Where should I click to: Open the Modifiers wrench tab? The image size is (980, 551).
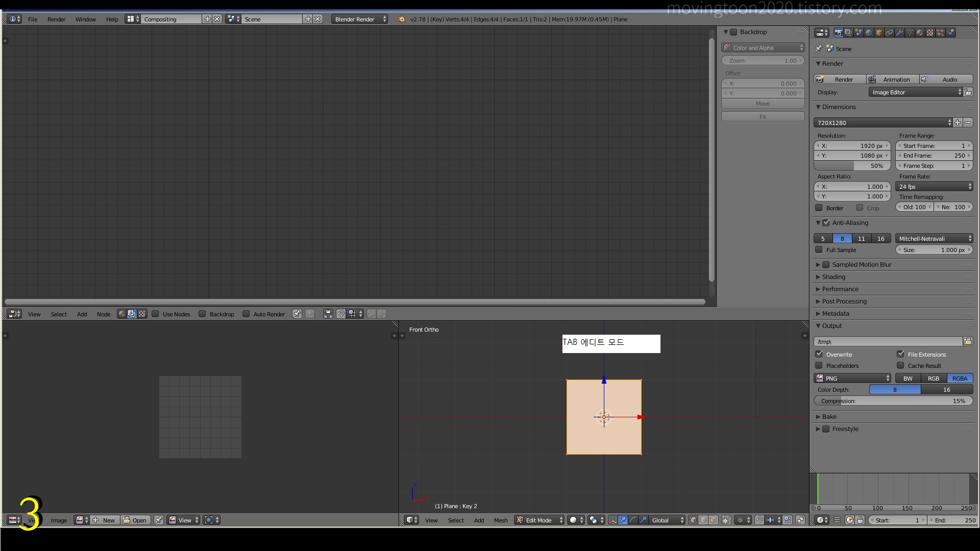pos(899,33)
